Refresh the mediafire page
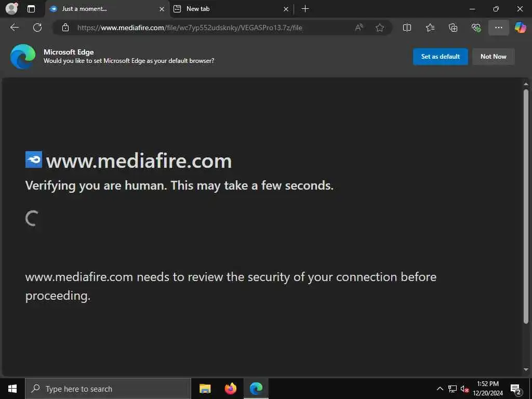The image size is (532, 399). coord(37,28)
